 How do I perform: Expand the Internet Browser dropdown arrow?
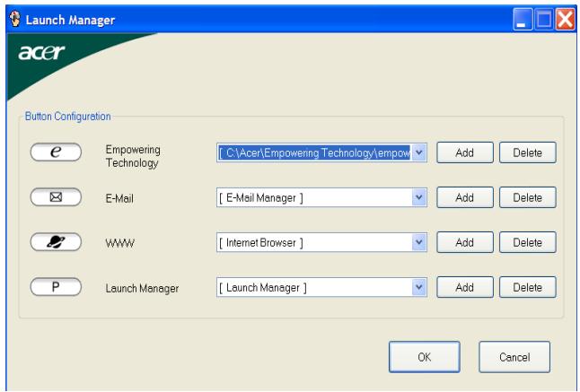coord(419,243)
